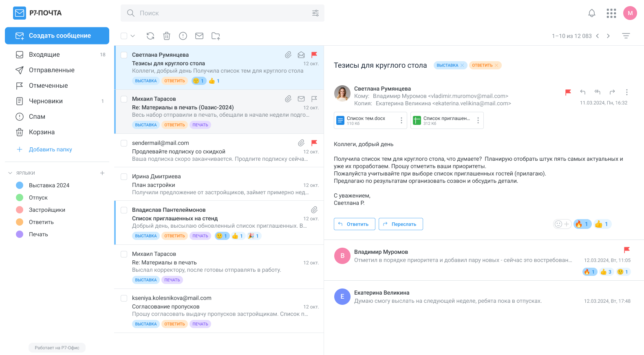Screen dimensions: 644x355
Task: Click the Переслать button below message
Action: pyautogui.click(x=400, y=224)
